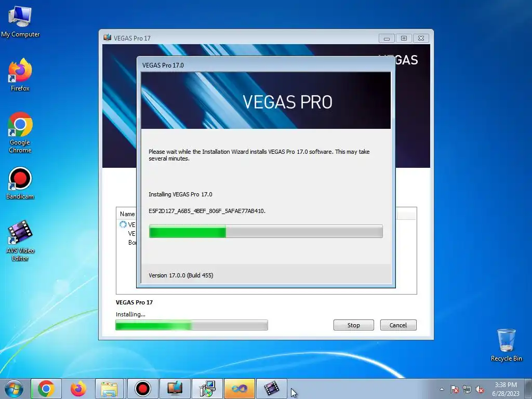The width and height of the screenshot is (532, 399).
Task: Maximize the VEGAS Pro 17 installer window
Action: (404, 38)
